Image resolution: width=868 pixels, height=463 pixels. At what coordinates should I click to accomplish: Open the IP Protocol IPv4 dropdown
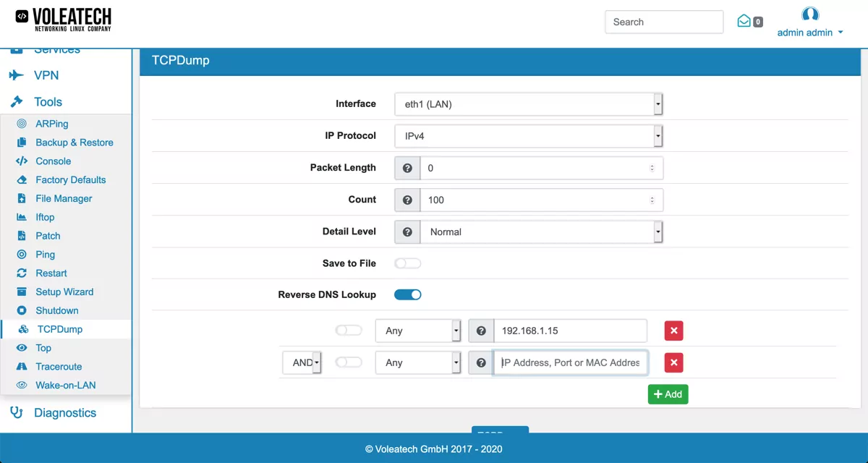tap(528, 136)
